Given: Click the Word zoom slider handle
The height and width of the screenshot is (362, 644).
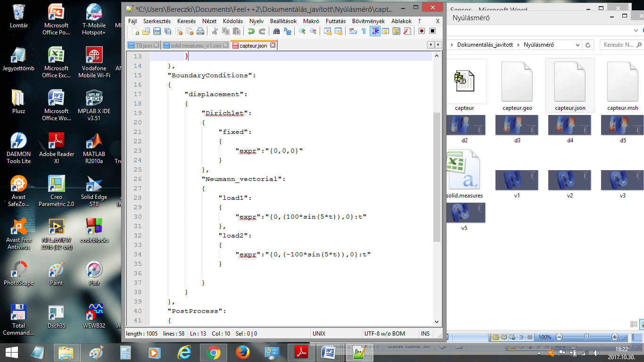Looking at the screenshot, I should [x=586, y=337].
